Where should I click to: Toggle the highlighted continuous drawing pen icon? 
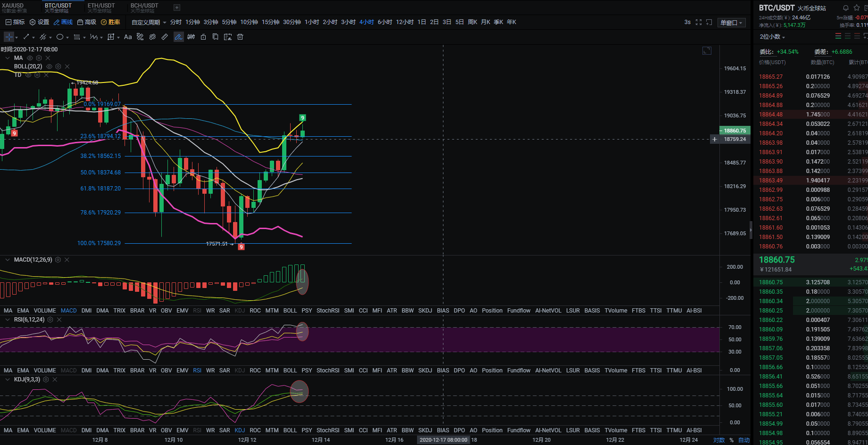click(x=178, y=37)
